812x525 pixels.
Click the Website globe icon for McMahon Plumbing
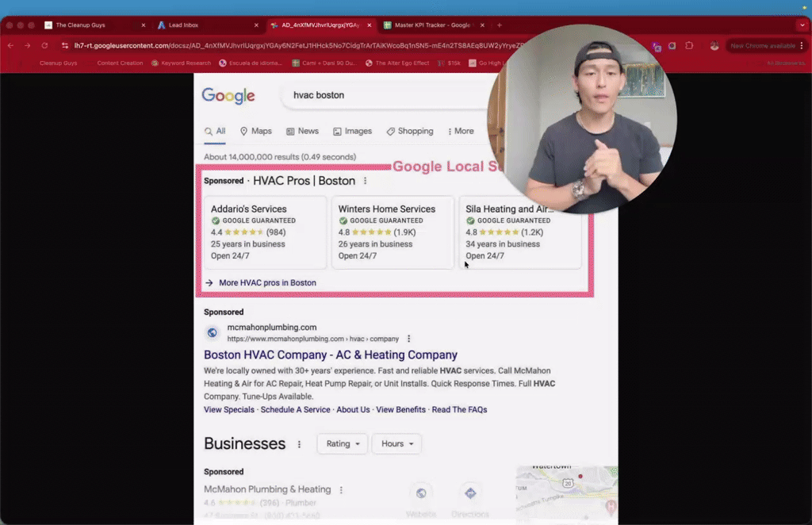click(421, 492)
